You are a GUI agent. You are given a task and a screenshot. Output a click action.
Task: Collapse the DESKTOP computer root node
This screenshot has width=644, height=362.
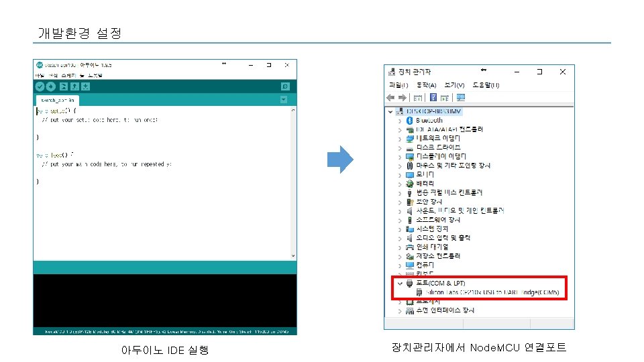tap(390, 111)
